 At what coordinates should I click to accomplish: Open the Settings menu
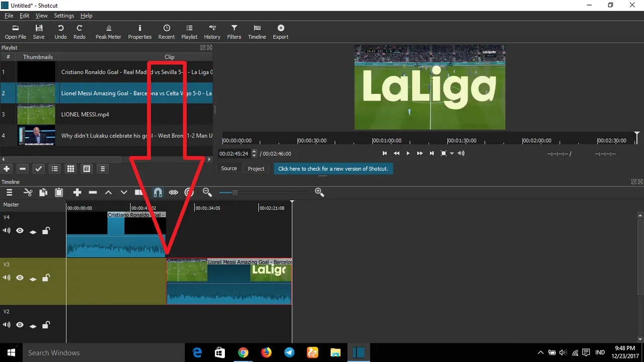pyautogui.click(x=64, y=16)
